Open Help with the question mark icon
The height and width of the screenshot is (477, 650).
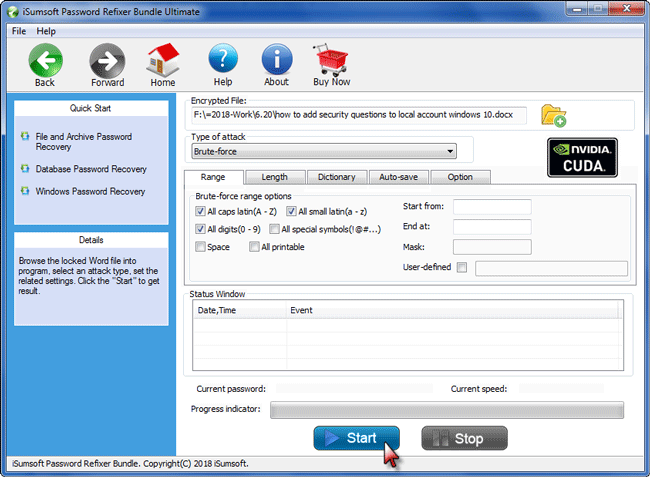point(223,60)
